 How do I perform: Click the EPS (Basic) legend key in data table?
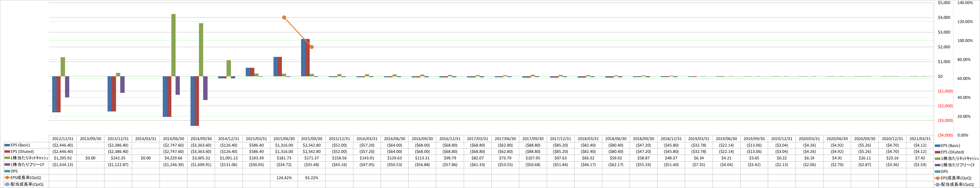pyautogui.click(x=7, y=145)
